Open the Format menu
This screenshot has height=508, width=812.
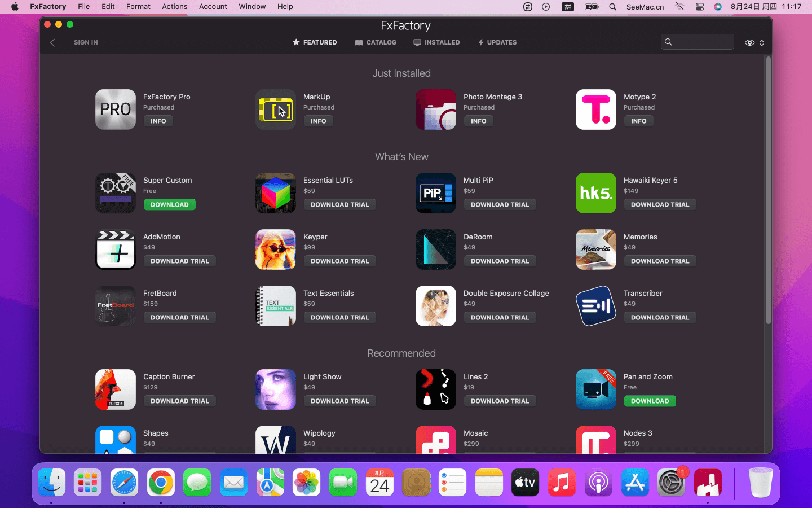tap(138, 7)
